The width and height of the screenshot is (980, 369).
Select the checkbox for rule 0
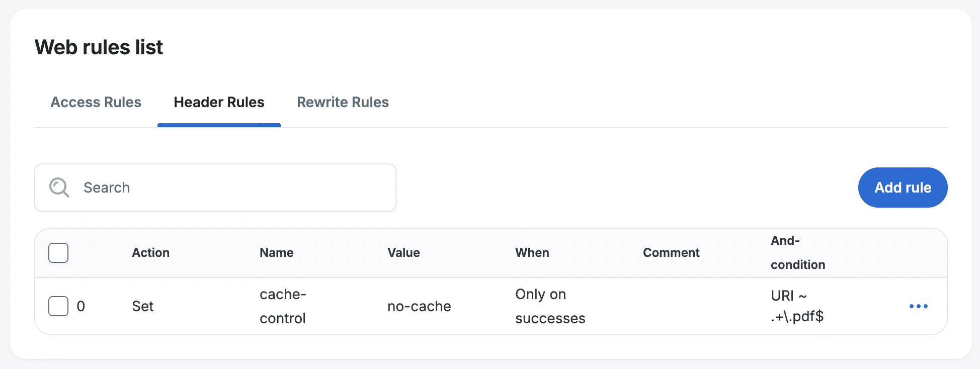58,306
